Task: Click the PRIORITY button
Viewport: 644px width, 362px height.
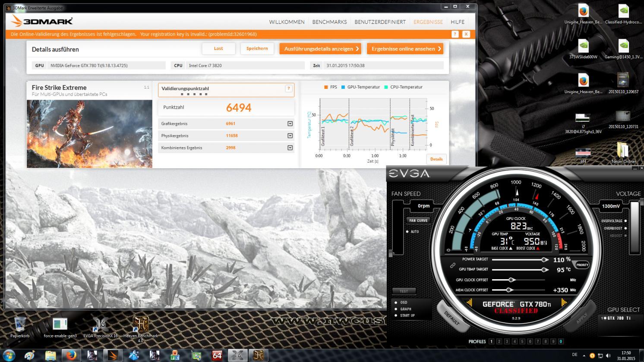Action: 582,265
